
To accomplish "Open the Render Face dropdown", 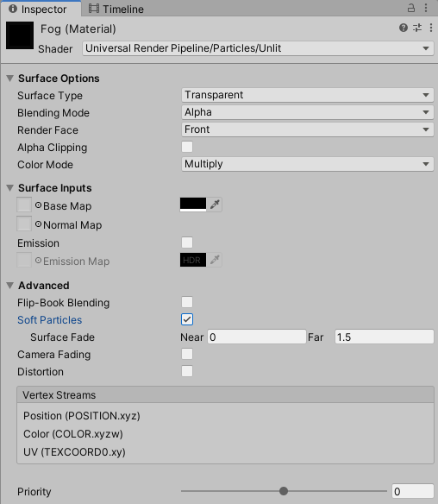I will (x=307, y=129).
